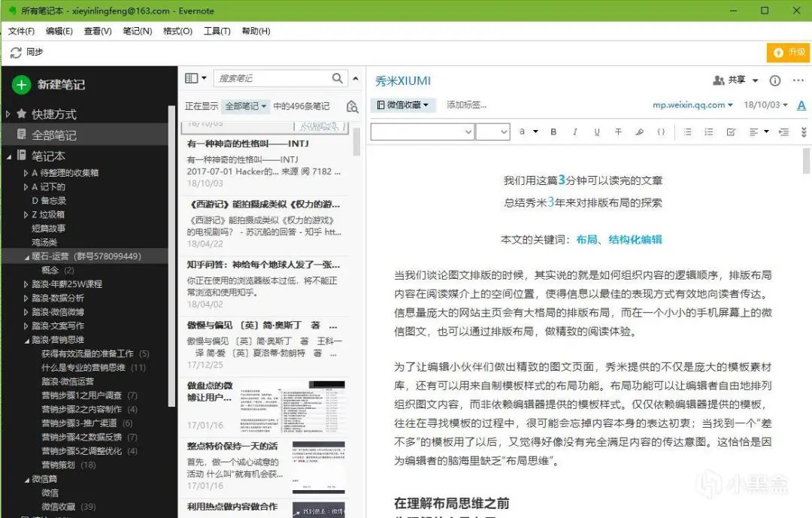Expand the A 待整理的收集箱 notebook stack
This screenshot has width=812, height=518.
coord(26,173)
